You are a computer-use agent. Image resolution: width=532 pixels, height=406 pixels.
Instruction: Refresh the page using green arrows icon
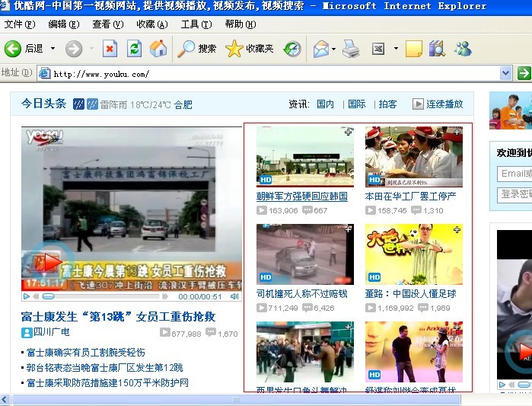[x=135, y=49]
